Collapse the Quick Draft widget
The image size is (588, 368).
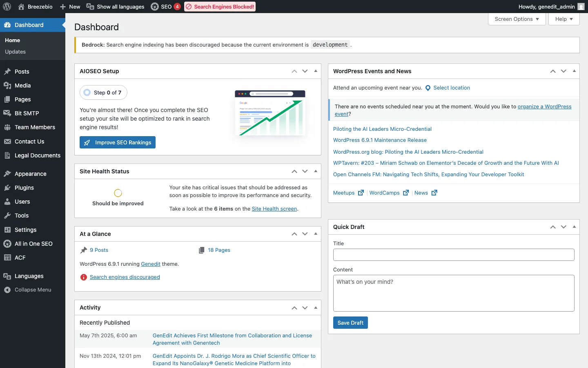click(575, 227)
